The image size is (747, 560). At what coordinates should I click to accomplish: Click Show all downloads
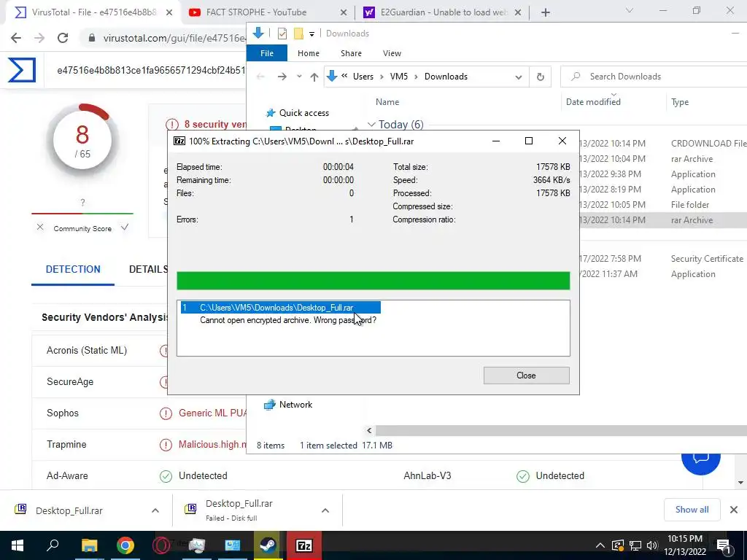(692, 510)
